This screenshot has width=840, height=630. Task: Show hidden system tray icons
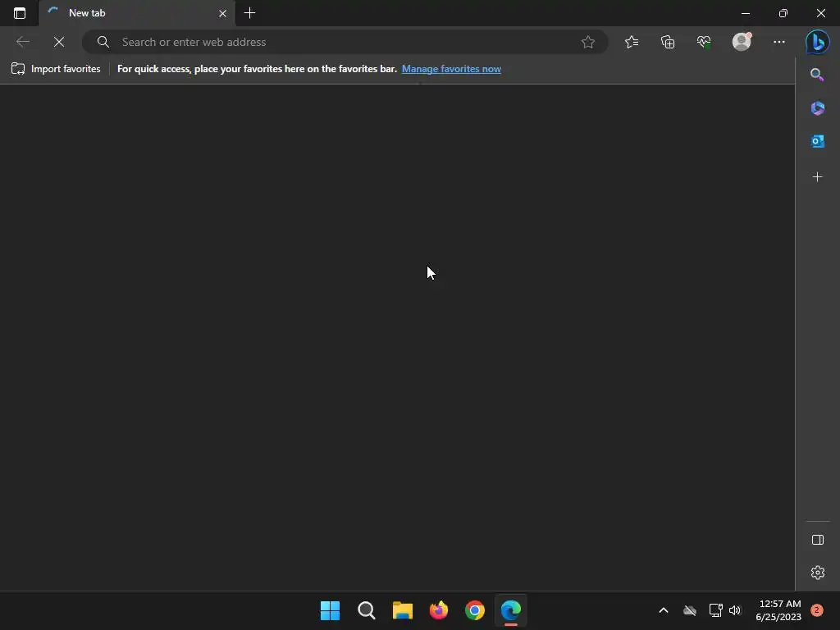coord(663,610)
